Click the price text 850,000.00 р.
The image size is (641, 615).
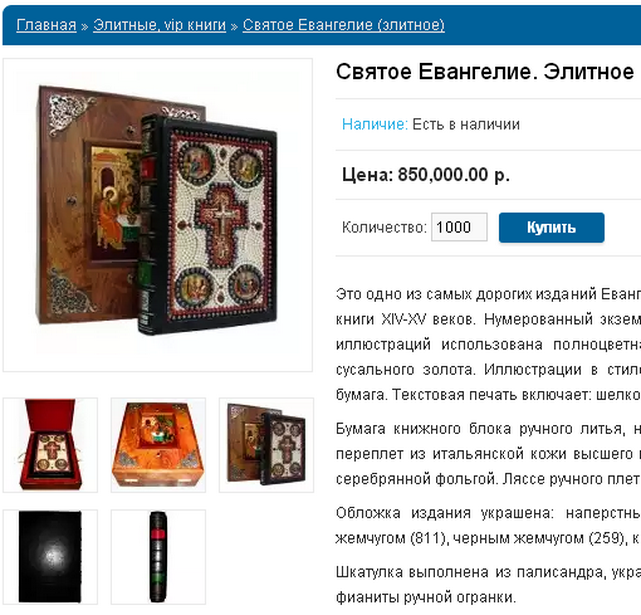point(454,175)
